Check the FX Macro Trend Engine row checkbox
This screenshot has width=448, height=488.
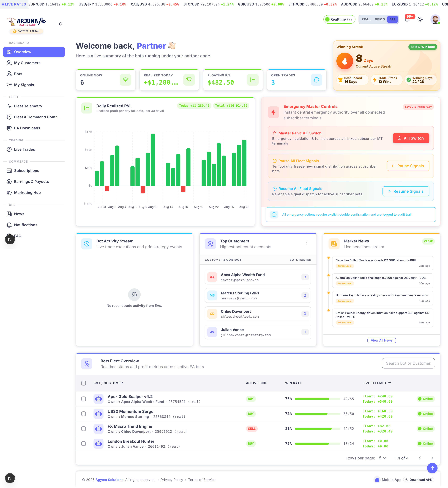click(84, 429)
